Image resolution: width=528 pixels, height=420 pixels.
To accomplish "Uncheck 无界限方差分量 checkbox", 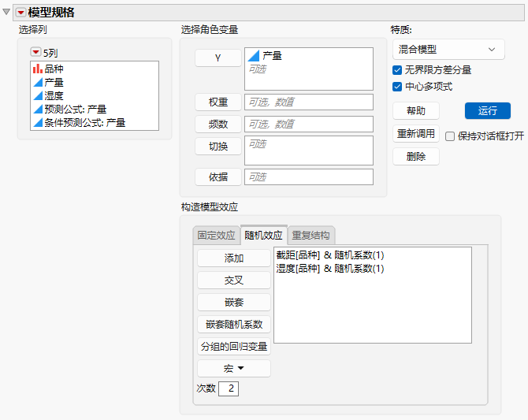I will point(397,70).
